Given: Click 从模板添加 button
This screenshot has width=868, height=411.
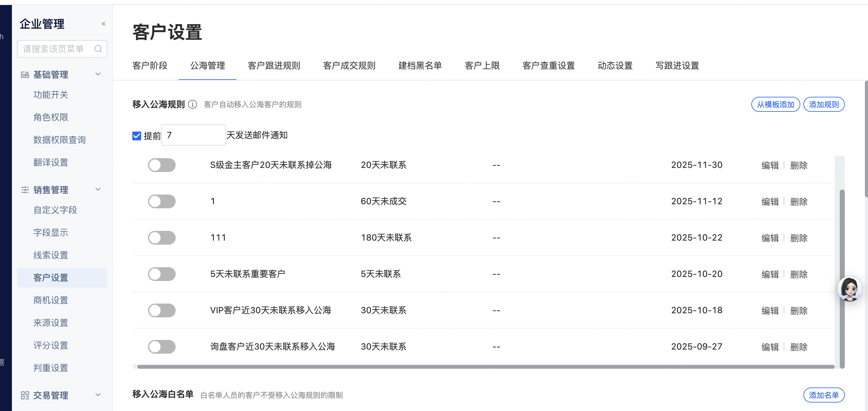Looking at the screenshot, I should pos(775,104).
